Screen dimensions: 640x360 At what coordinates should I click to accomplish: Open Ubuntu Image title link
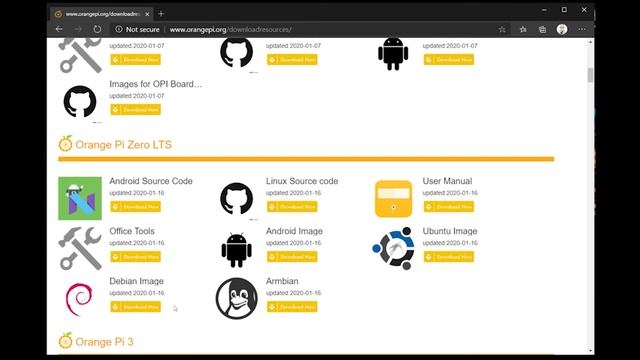click(x=450, y=231)
